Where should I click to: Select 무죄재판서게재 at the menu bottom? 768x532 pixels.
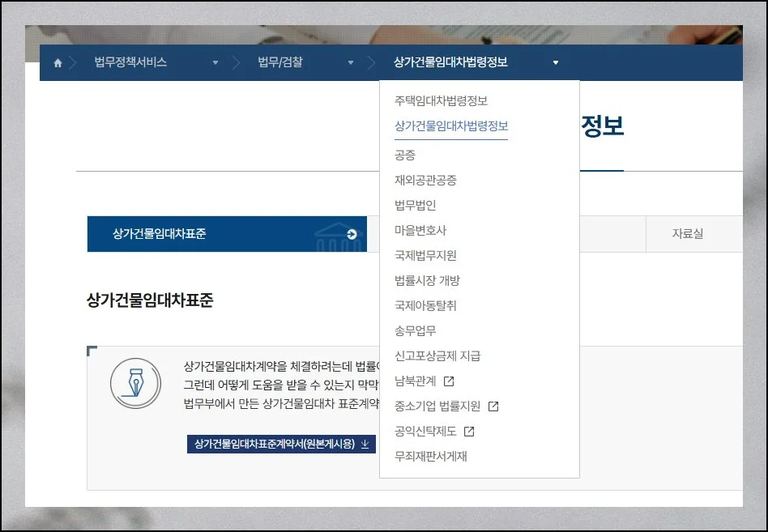[x=430, y=456]
